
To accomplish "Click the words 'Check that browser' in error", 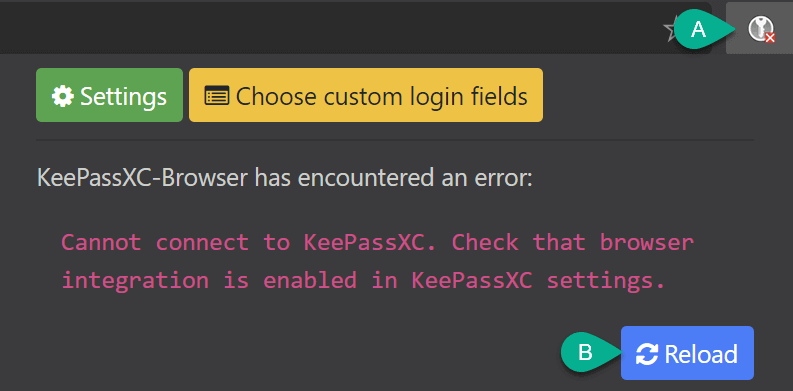I will tap(572, 242).
